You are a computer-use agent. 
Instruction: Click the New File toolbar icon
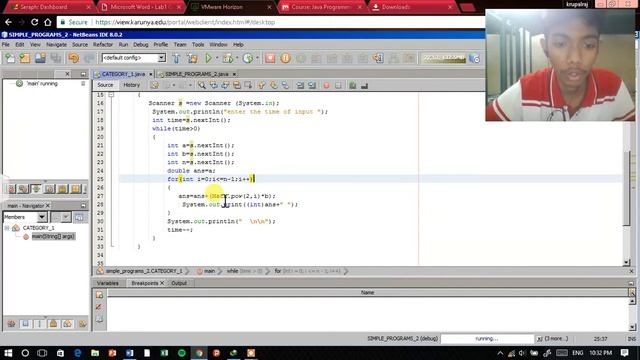tap(10, 58)
